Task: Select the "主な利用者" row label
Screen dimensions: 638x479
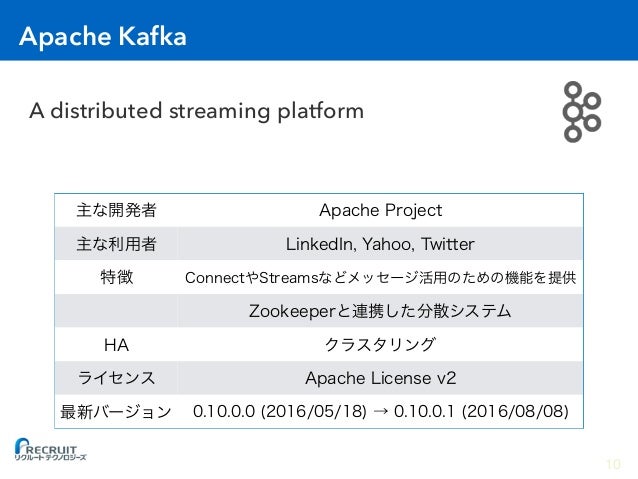Action: coord(116,243)
